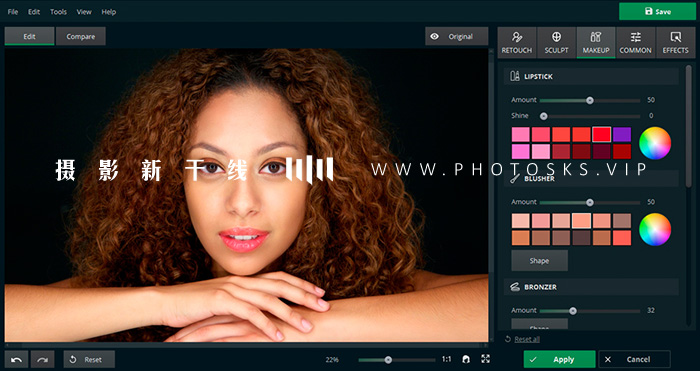The height and width of the screenshot is (371, 700).
Task: Collapse the Lipstick section header
Action: click(592, 76)
